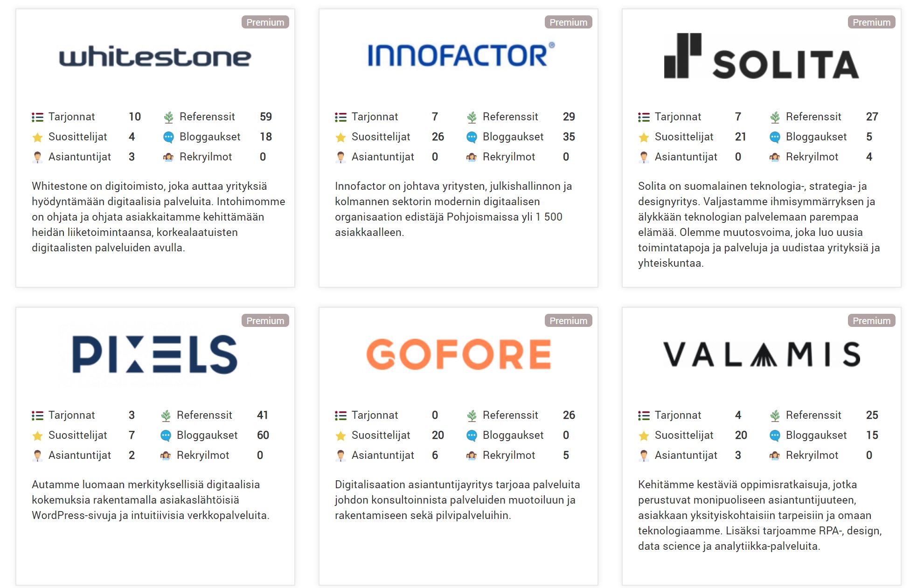Click the Premium badge on Gofore card
The width and height of the screenshot is (917, 588).
point(569,321)
